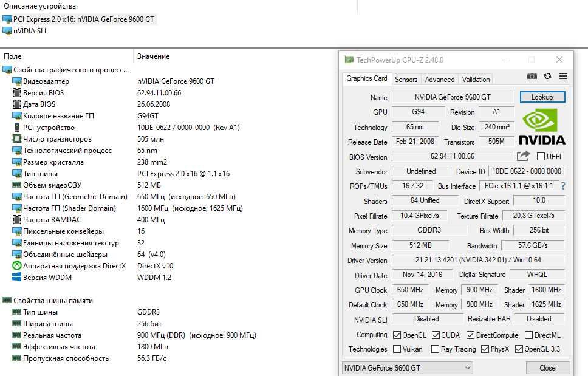Viewport: 588px width, 376px height.
Task: Toggle OpenCL checkbox
Action: click(397, 335)
